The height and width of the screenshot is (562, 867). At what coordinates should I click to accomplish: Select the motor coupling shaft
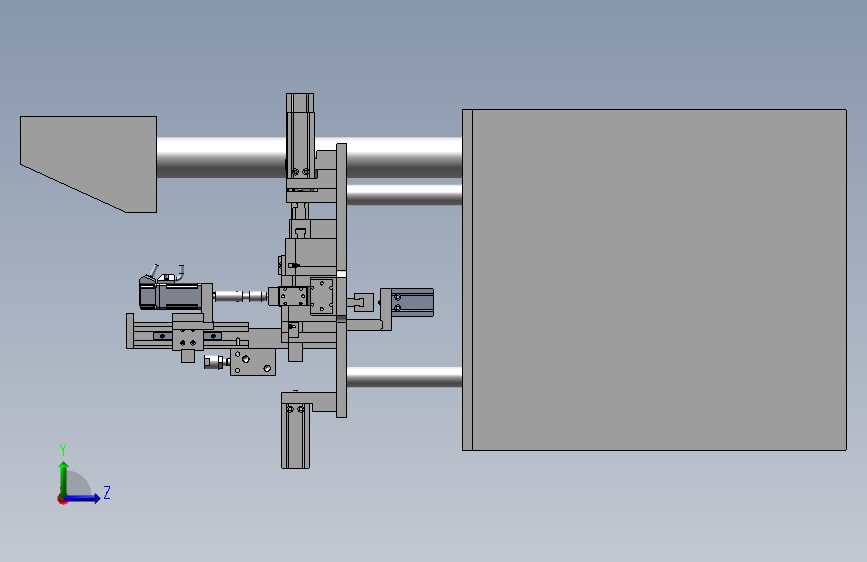click(241, 296)
